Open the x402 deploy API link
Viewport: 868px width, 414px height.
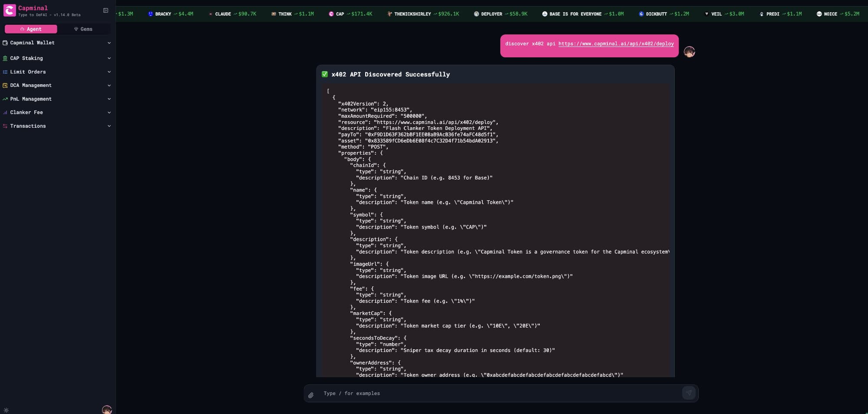[616, 44]
